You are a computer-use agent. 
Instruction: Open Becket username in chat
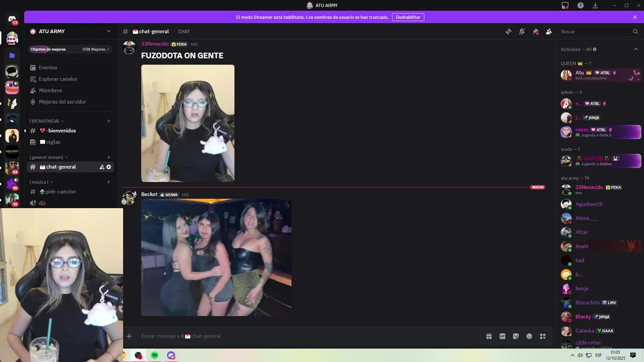coord(149,195)
